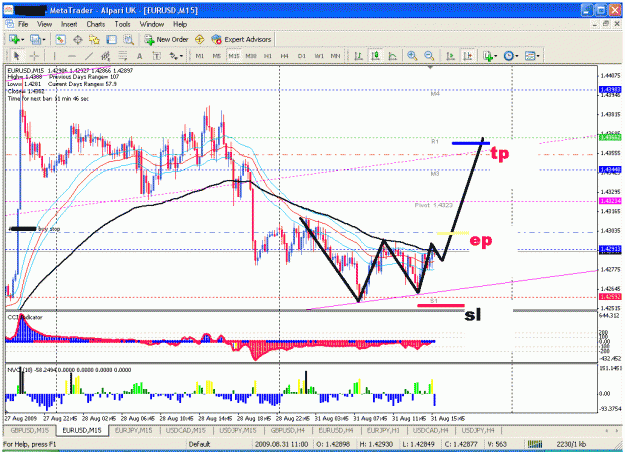Switch to the EURJPY,H1 chart tab
The height and width of the screenshot is (452, 625).
(383, 430)
